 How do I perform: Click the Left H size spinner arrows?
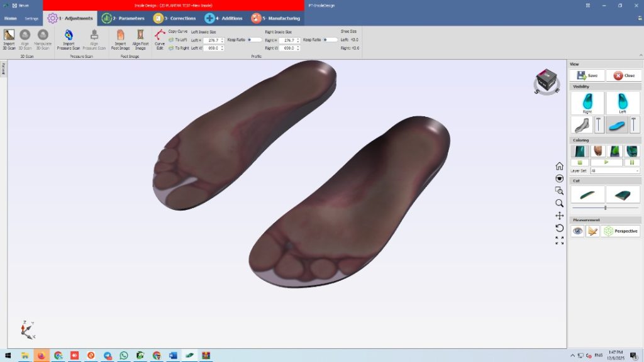point(222,40)
